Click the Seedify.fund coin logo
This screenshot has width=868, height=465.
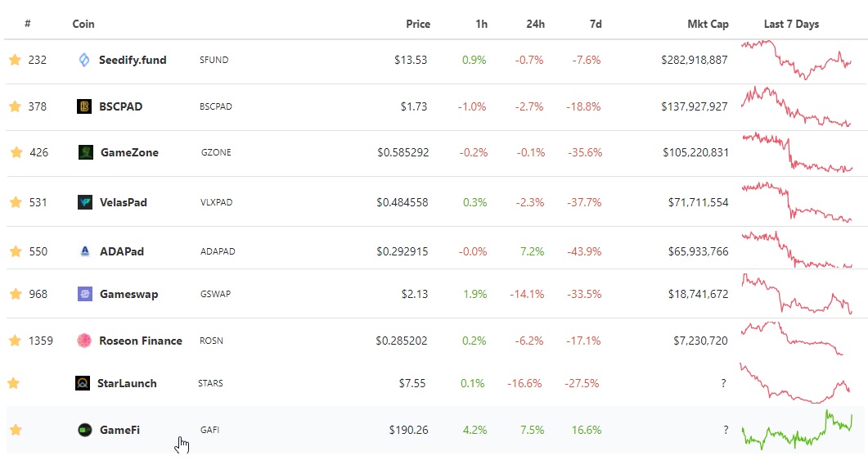(x=84, y=60)
